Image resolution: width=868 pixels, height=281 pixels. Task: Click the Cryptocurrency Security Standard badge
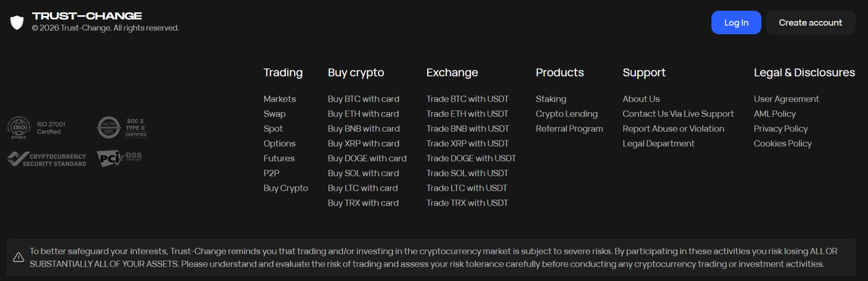[x=47, y=160]
